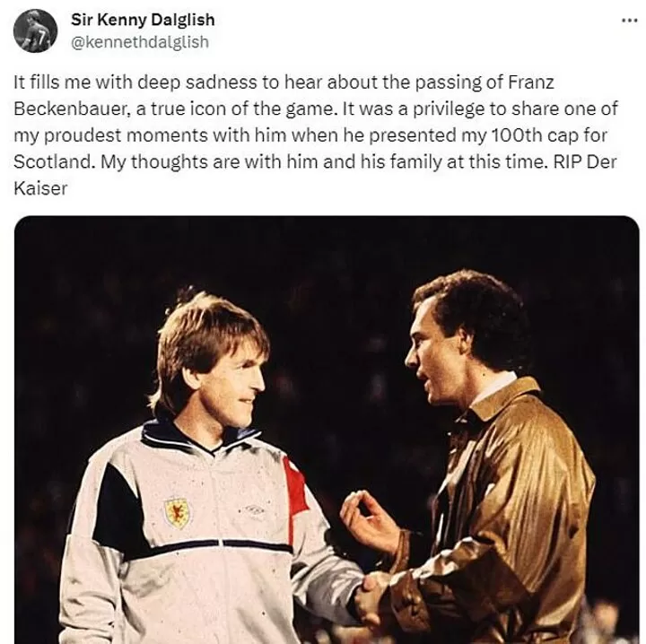Click the red panel on the tracksuit shoulder
This screenshot has width=646, height=644.
click(294, 490)
